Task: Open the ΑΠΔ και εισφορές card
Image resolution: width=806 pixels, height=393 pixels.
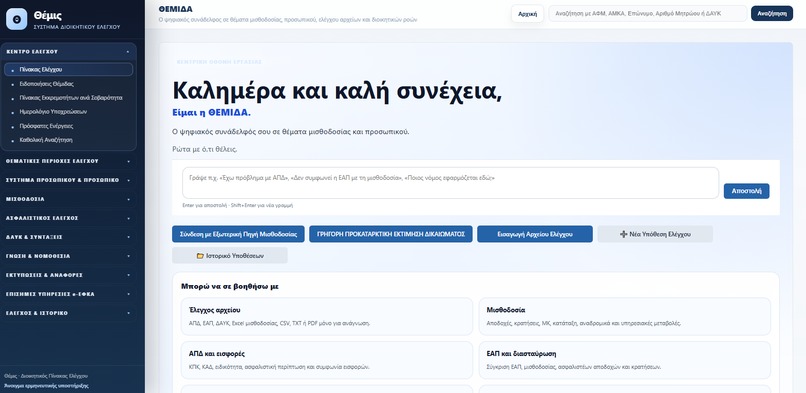Action: pos(326,360)
